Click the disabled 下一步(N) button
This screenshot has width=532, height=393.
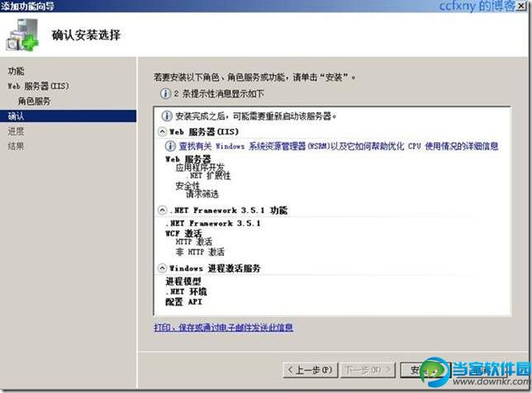tap(368, 370)
